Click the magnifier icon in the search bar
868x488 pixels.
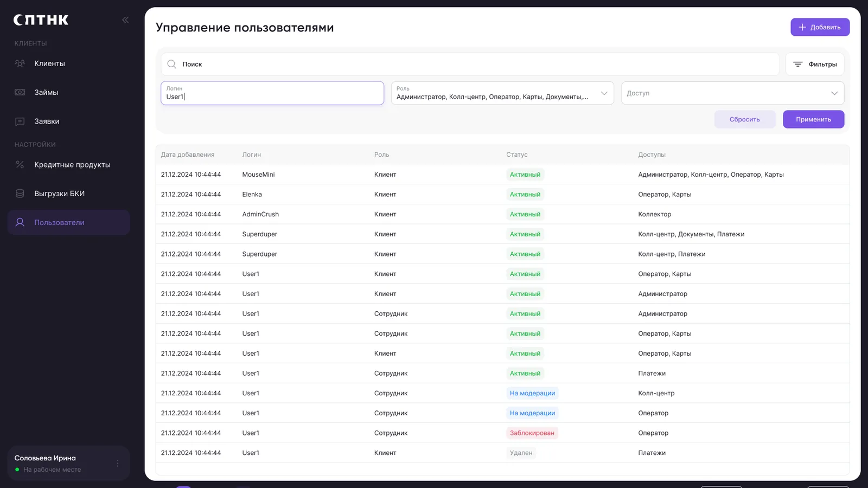(172, 64)
